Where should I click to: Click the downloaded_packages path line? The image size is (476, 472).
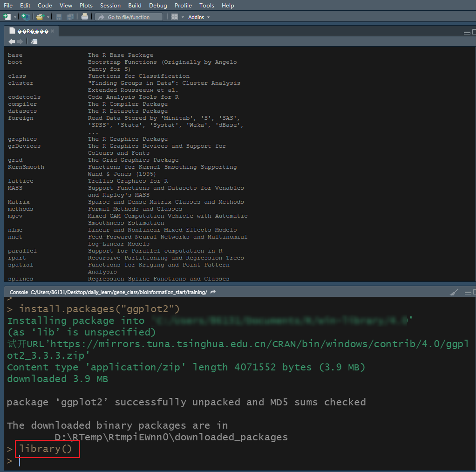pos(171,437)
